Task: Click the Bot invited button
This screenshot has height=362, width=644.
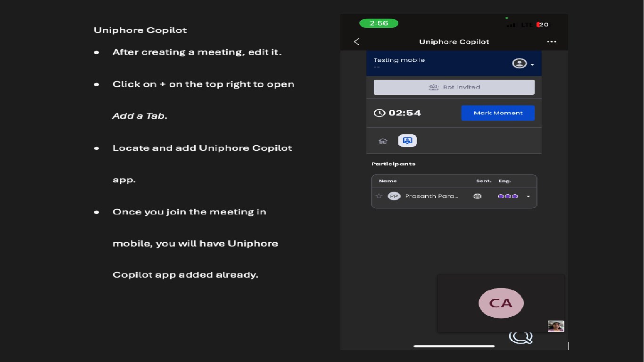Action: 454,87
